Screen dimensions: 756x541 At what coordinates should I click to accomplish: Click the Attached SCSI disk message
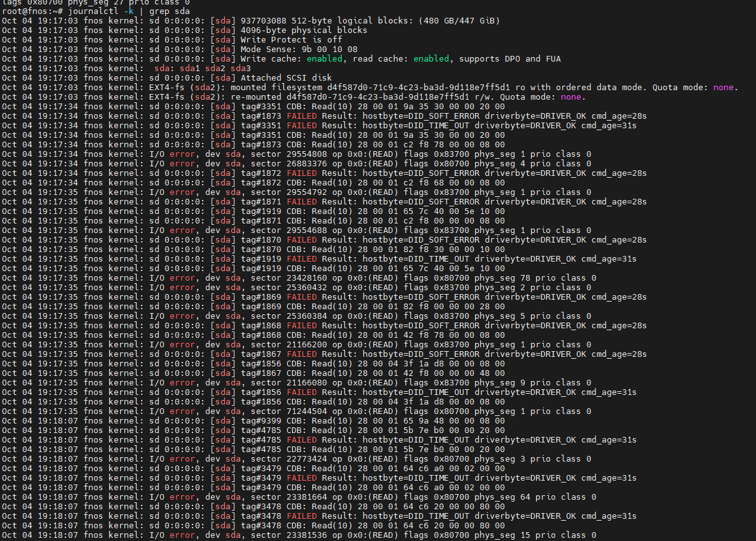(x=286, y=78)
